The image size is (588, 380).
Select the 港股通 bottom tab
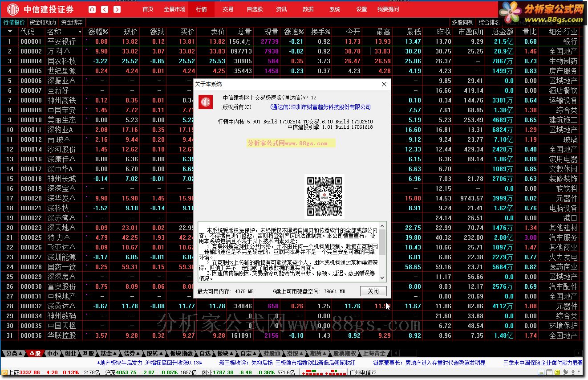click(x=272, y=353)
